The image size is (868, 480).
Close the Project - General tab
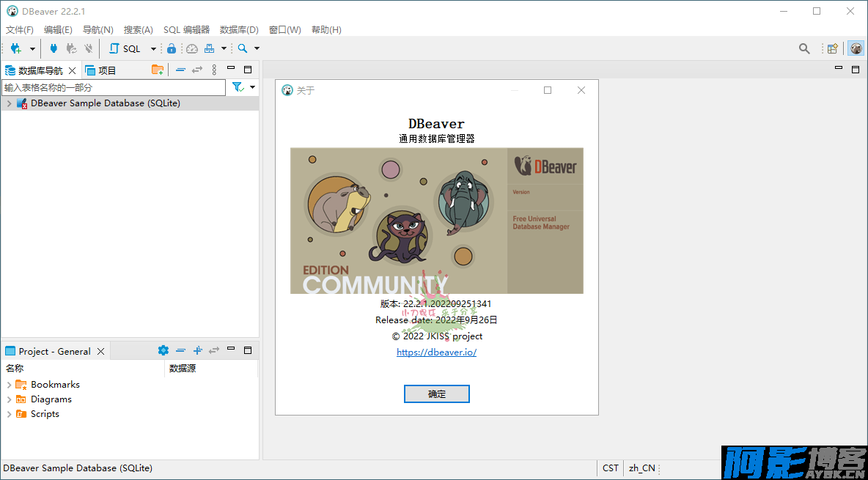tap(100, 352)
